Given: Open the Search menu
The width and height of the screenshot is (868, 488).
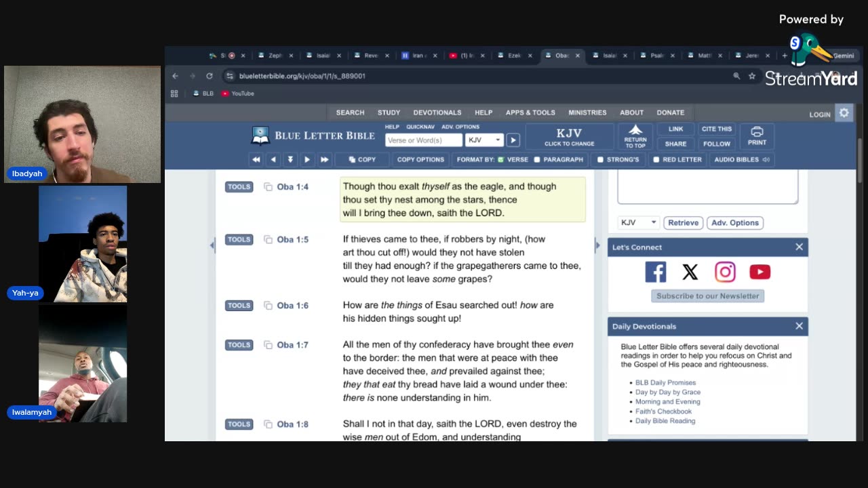Looking at the screenshot, I should (350, 113).
